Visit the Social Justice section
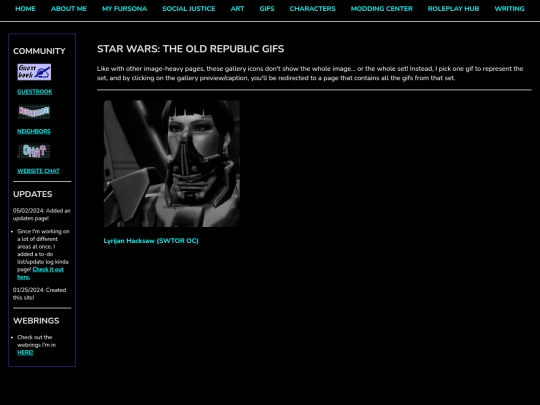This screenshot has width=540, height=405. point(189,9)
